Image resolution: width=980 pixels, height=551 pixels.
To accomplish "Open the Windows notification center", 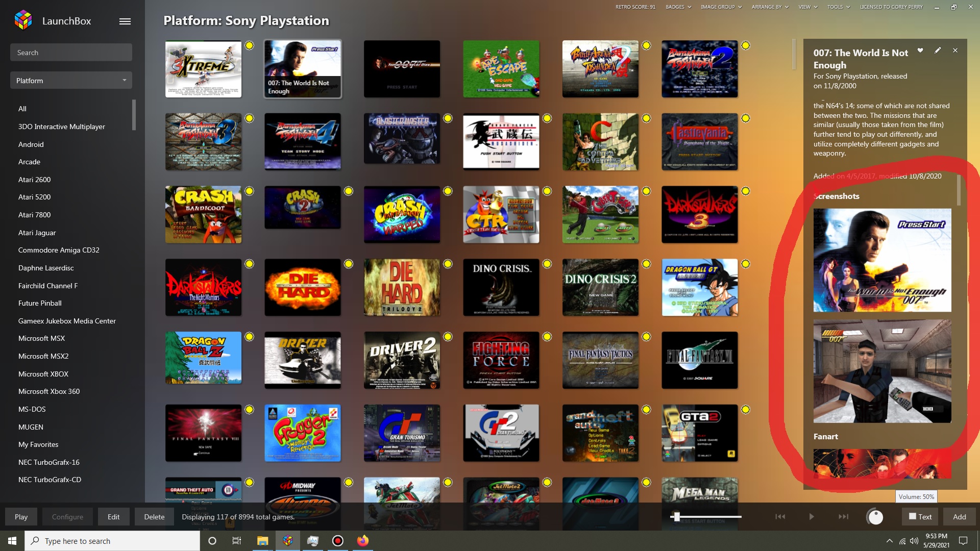I will tap(963, 541).
